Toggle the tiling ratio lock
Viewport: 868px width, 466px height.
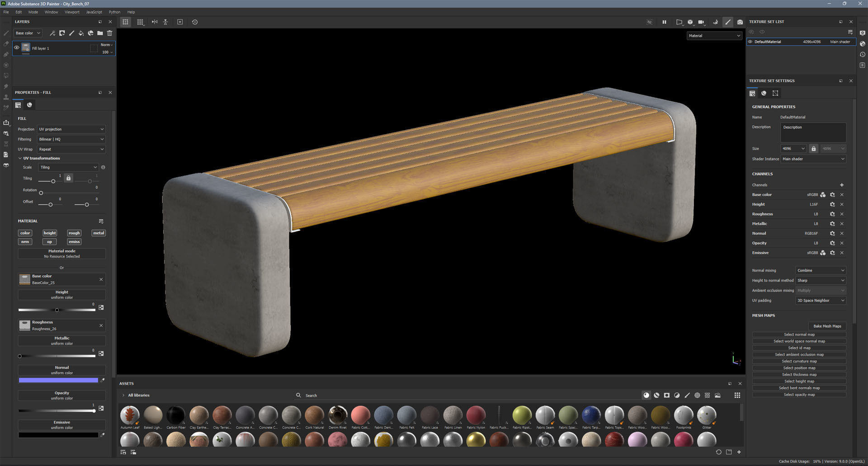click(x=68, y=178)
